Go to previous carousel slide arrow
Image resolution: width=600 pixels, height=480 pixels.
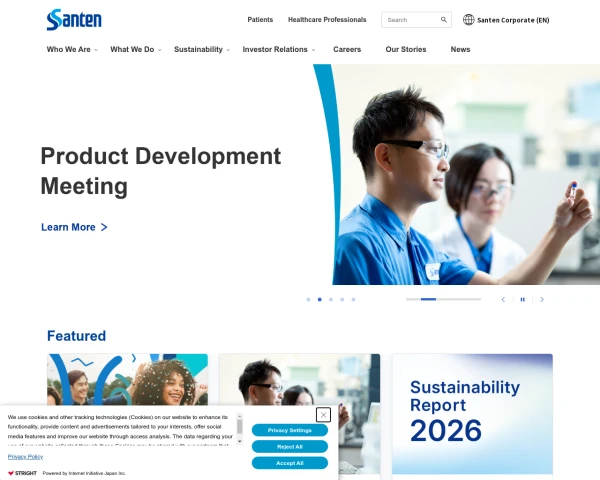point(503,299)
